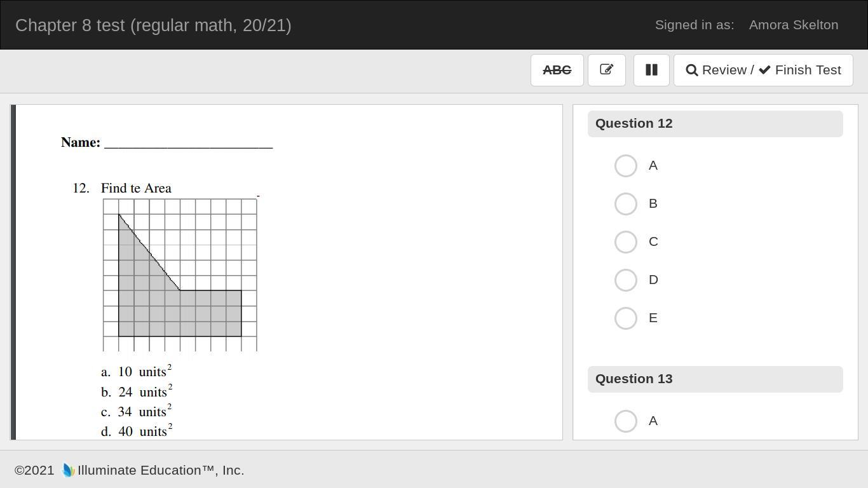
Task: Choose option C for Question 12
Action: [x=626, y=242]
